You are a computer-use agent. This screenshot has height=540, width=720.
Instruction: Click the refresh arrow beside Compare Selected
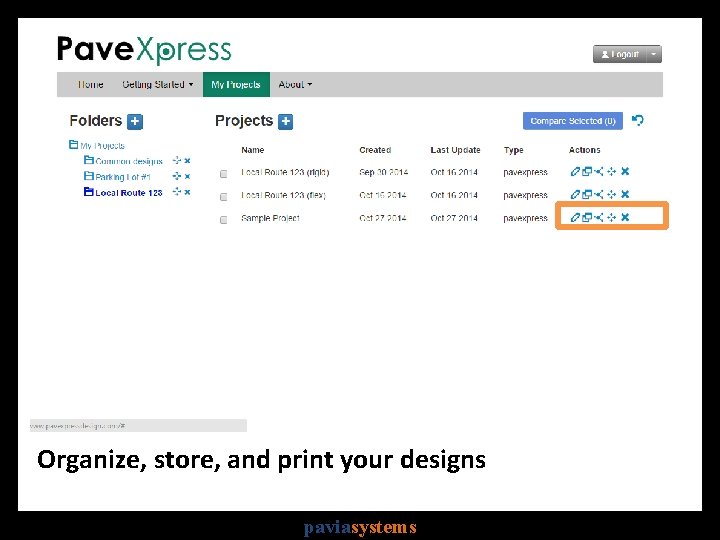click(638, 120)
